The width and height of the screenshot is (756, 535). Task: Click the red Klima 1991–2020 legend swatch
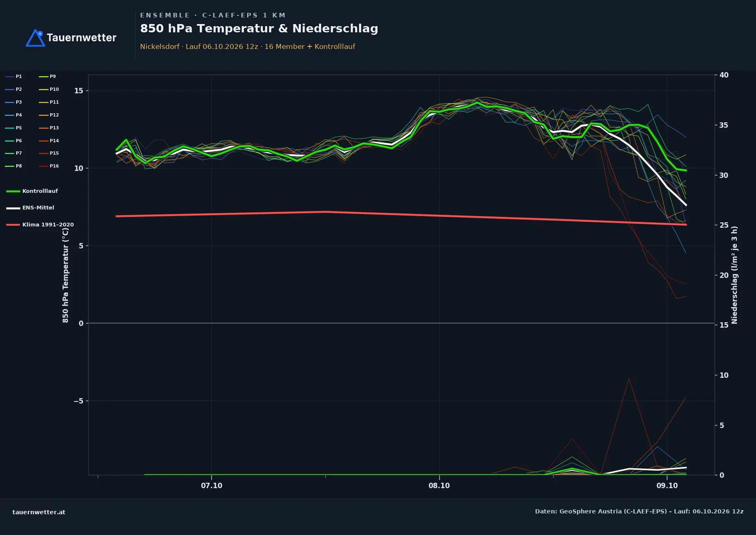(13, 225)
